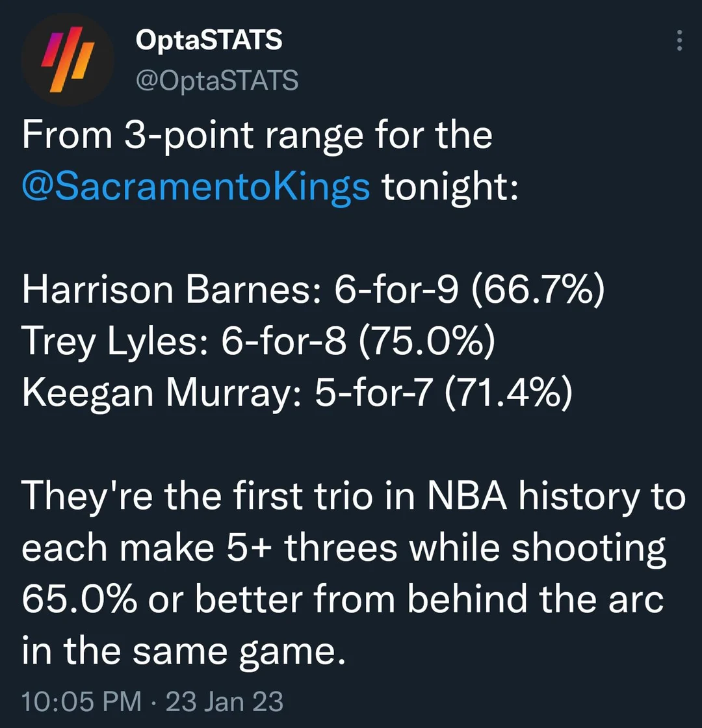Click the "They're the first trio" line
The image size is (702, 728).
point(353,497)
